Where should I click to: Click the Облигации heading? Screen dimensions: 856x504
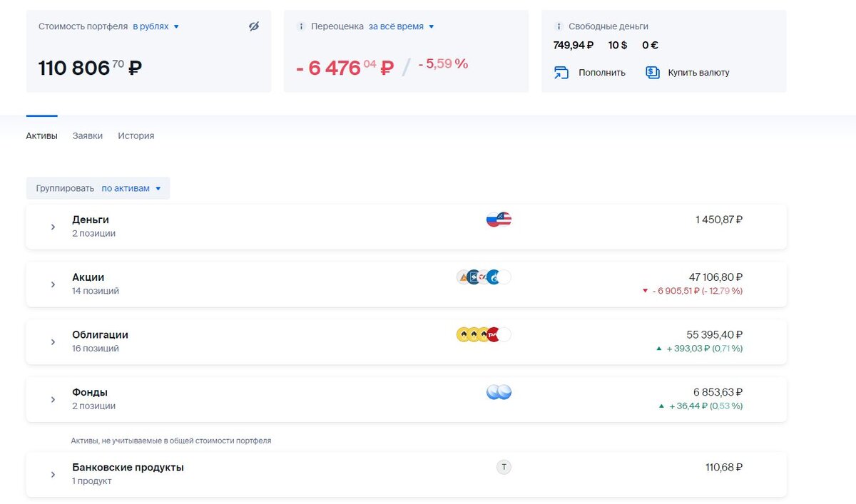pyautogui.click(x=101, y=335)
